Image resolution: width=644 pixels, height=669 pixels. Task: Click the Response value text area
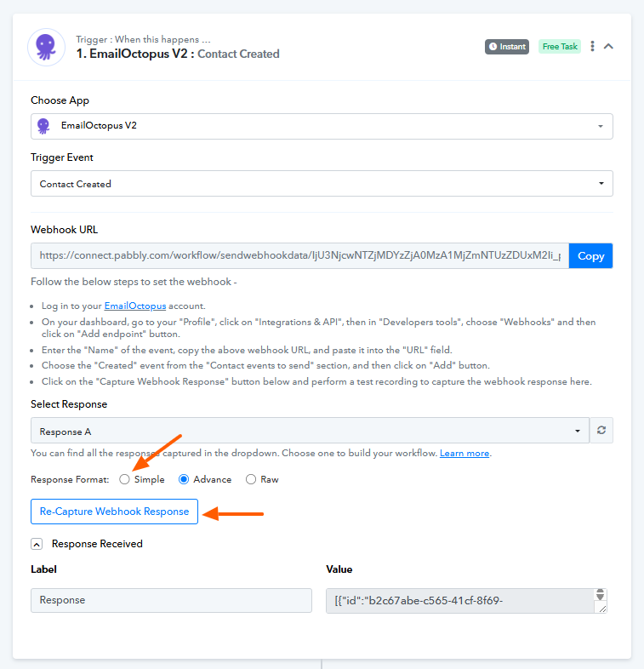coord(459,600)
